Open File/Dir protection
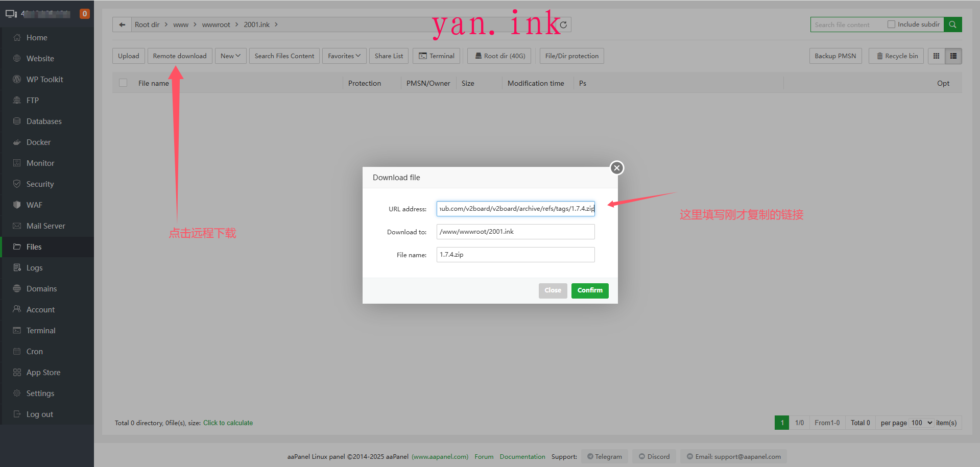Image resolution: width=980 pixels, height=467 pixels. 572,56
